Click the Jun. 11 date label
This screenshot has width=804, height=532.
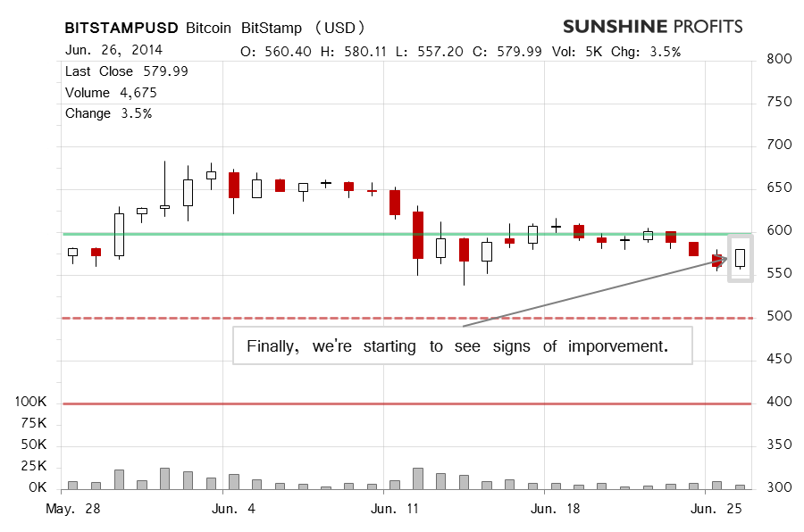[395, 509]
